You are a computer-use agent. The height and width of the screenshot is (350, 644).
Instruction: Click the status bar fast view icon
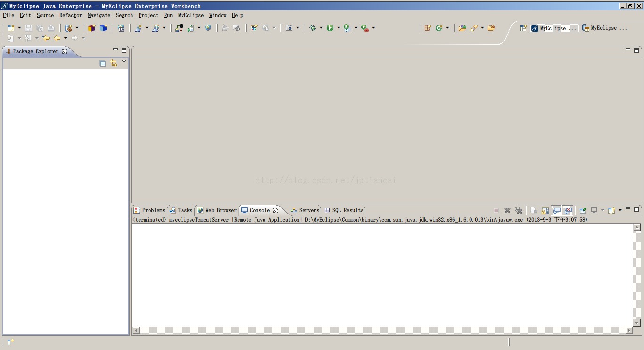click(10, 342)
